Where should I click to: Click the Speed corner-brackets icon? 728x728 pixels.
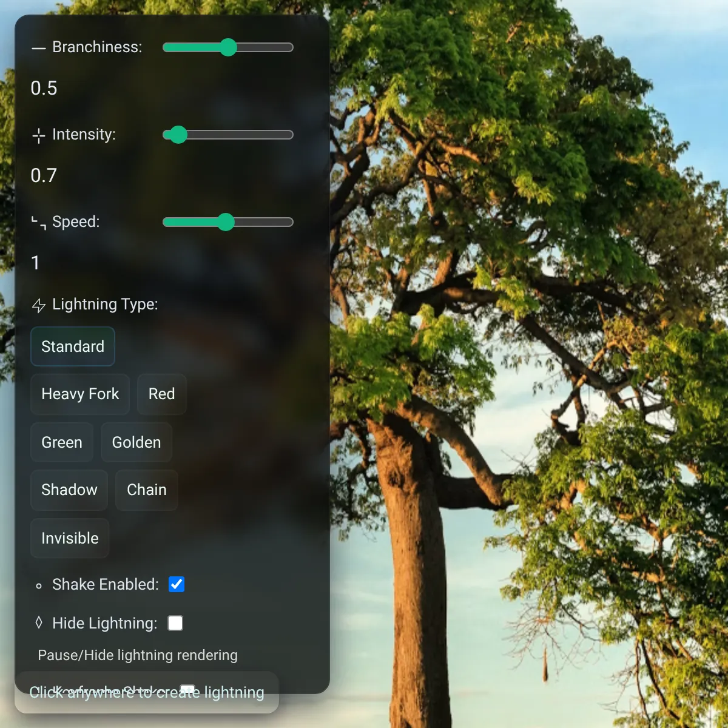(39, 223)
